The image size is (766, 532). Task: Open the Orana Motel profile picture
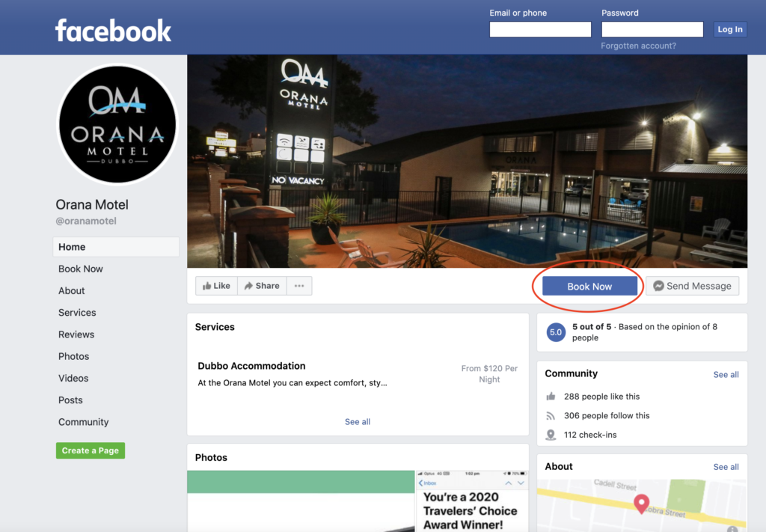click(117, 124)
